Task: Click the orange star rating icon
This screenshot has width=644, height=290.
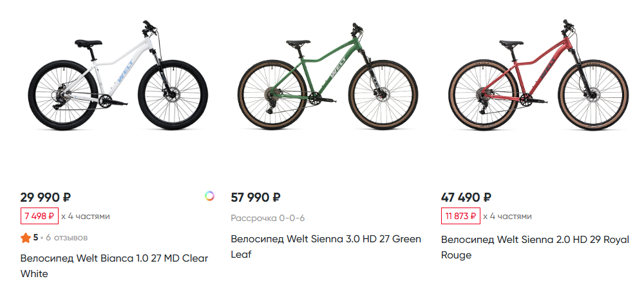Action: coord(25,238)
